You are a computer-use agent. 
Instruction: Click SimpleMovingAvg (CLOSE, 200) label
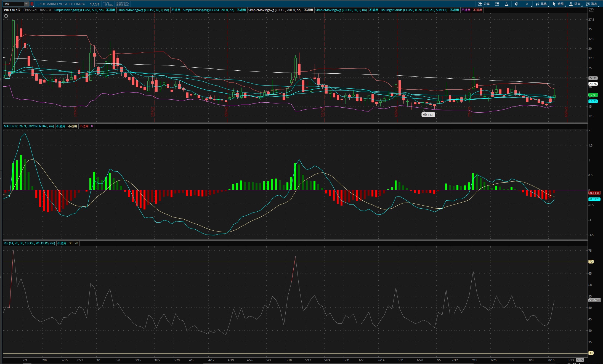click(275, 10)
